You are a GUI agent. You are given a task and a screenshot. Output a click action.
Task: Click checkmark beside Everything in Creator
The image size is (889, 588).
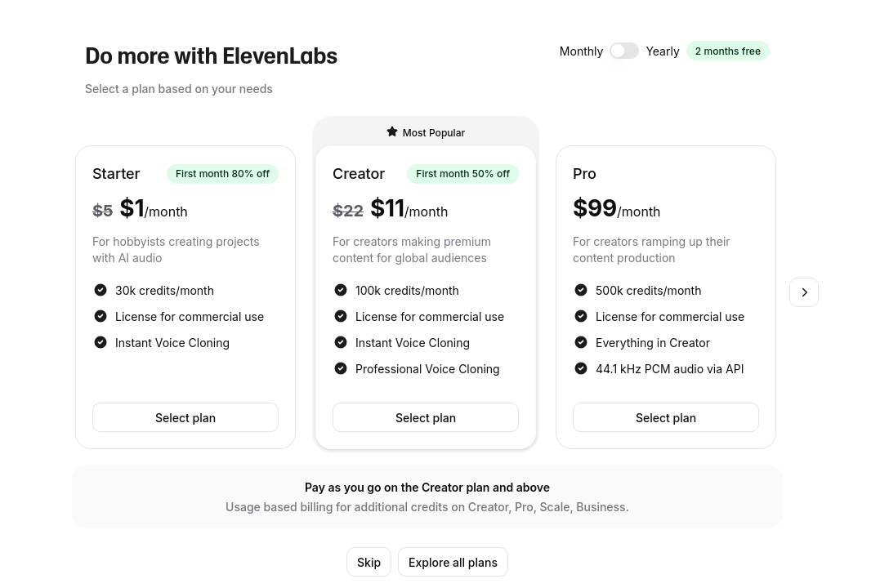581,342
